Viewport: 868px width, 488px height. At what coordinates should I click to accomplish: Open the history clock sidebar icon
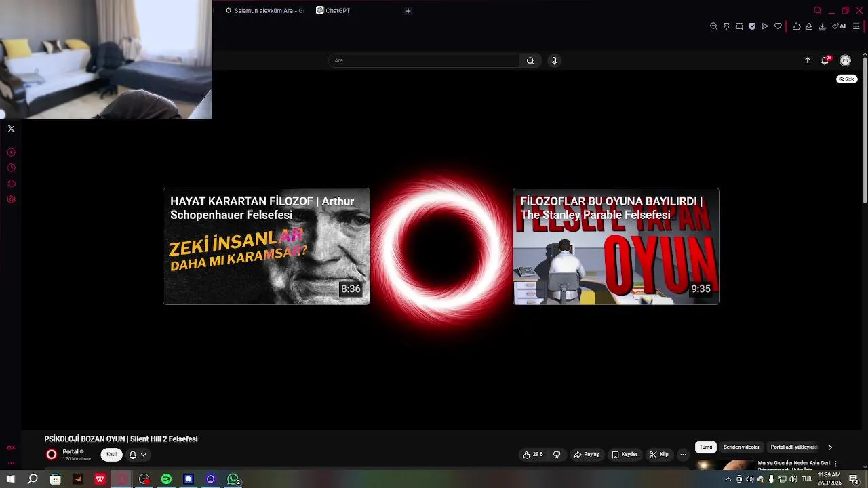11,168
